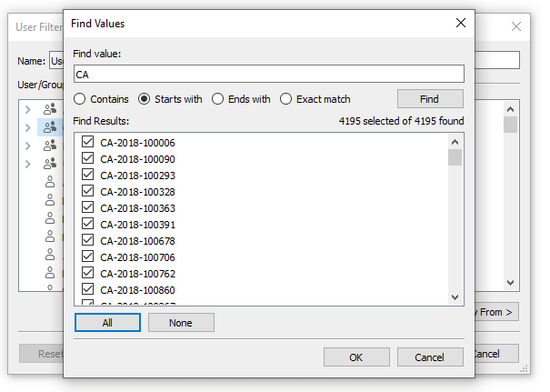Uncheck the CA-2018-100860 checkbox
Image resolution: width=550 pixels, height=392 pixels.
(87, 289)
